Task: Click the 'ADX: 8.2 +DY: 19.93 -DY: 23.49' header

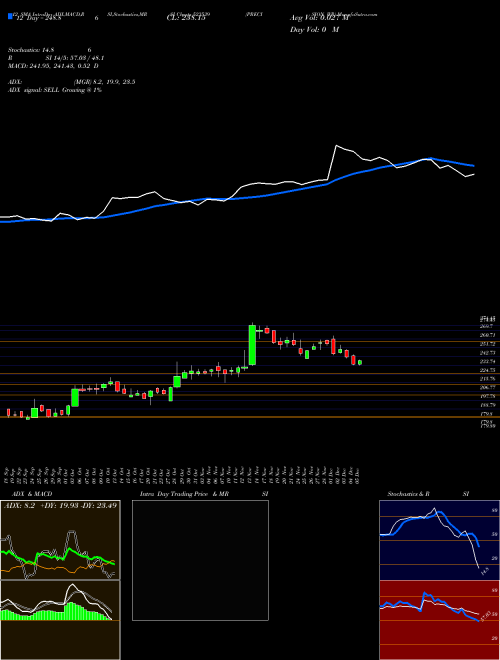Action: click(x=60, y=506)
